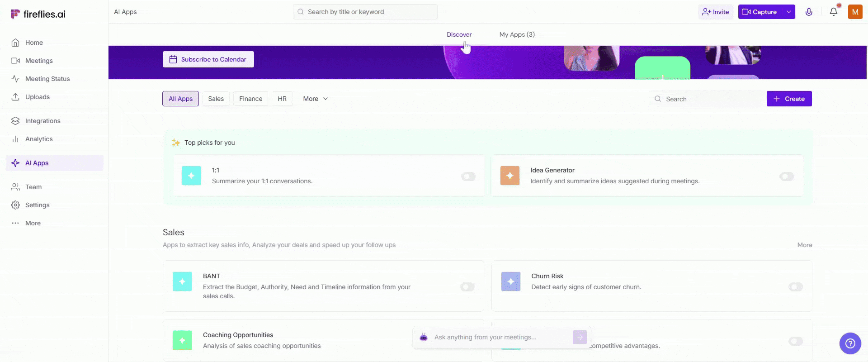The width and height of the screenshot is (868, 362).
Task: Click the Create button
Action: click(789, 99)
